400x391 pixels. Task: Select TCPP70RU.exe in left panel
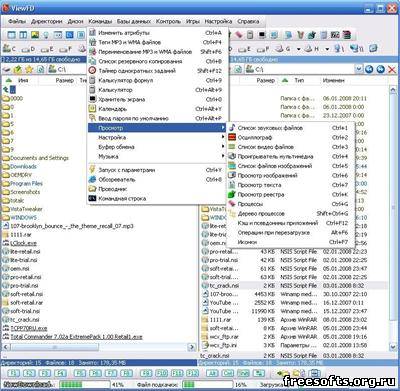(29, 328)
